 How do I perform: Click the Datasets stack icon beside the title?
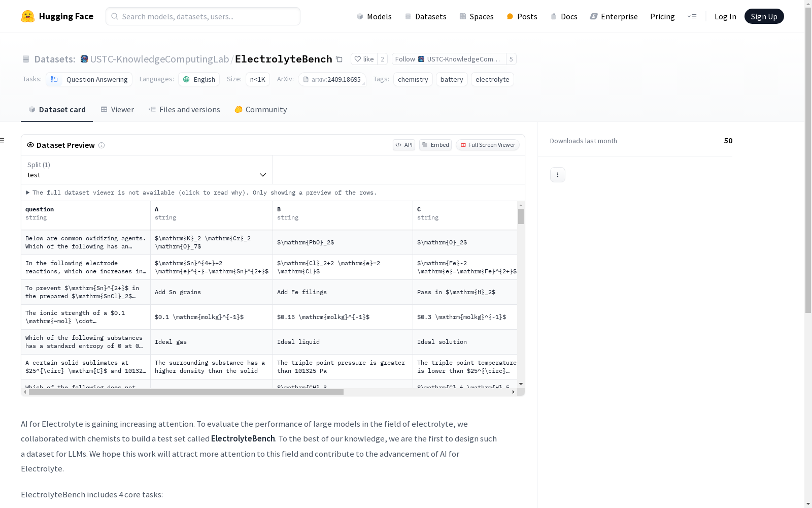[26, 59]
